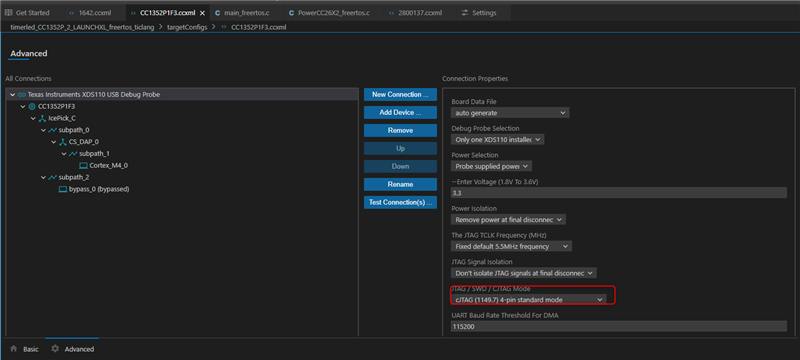Open the main_freertos.c tab
Image resolution: width=800 pixels, height=360 pixels.
[x=243, y=13]
